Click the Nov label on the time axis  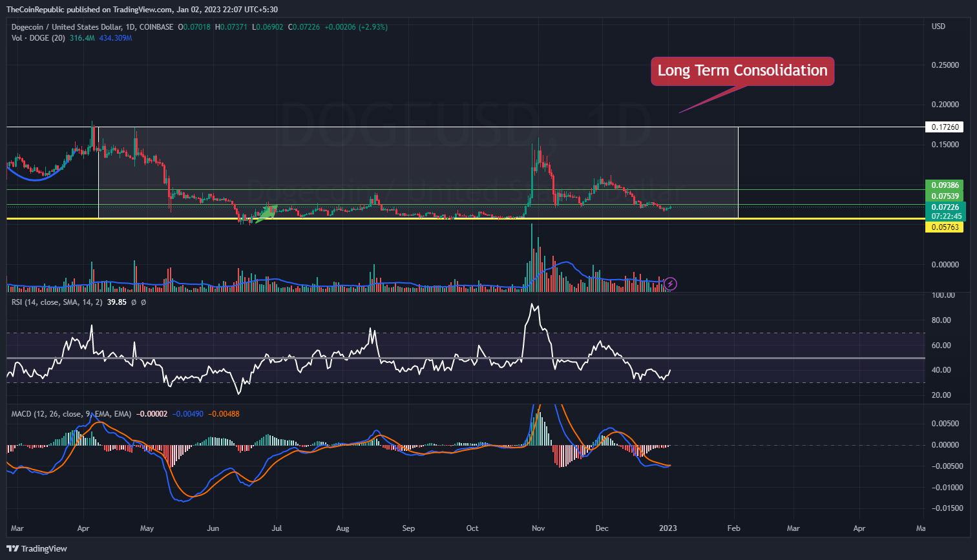(538, 528)
